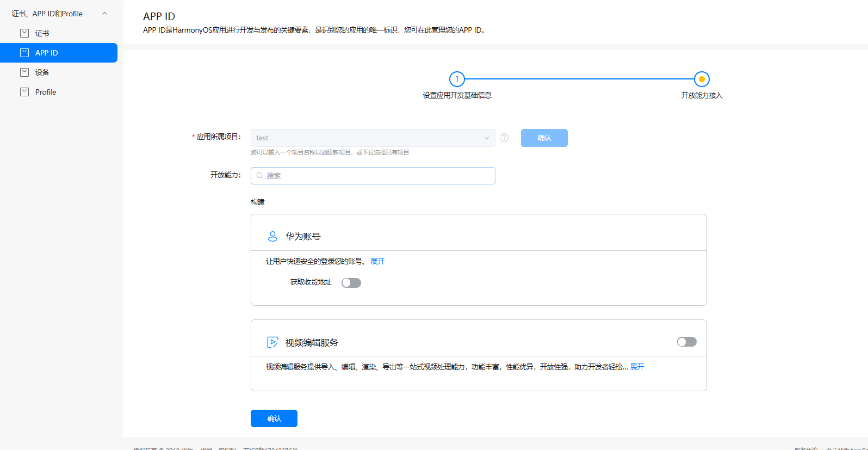Click the 设备 sidebar icon
The height and width of the screenshot is (450, 868).
click(x=24, y=72)
